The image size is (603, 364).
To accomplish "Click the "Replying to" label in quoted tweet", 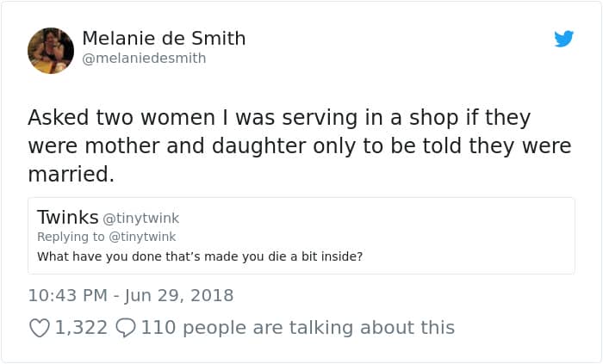I will click(72, 237).
